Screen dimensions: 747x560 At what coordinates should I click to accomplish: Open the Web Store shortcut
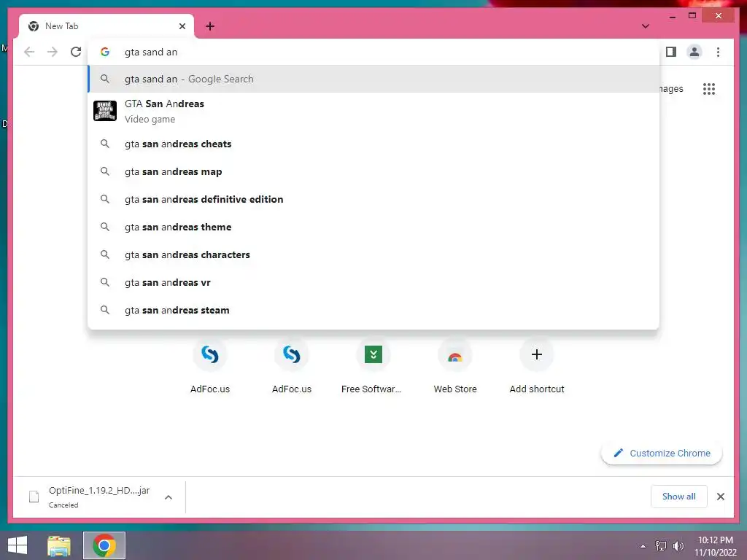(455, 366)
